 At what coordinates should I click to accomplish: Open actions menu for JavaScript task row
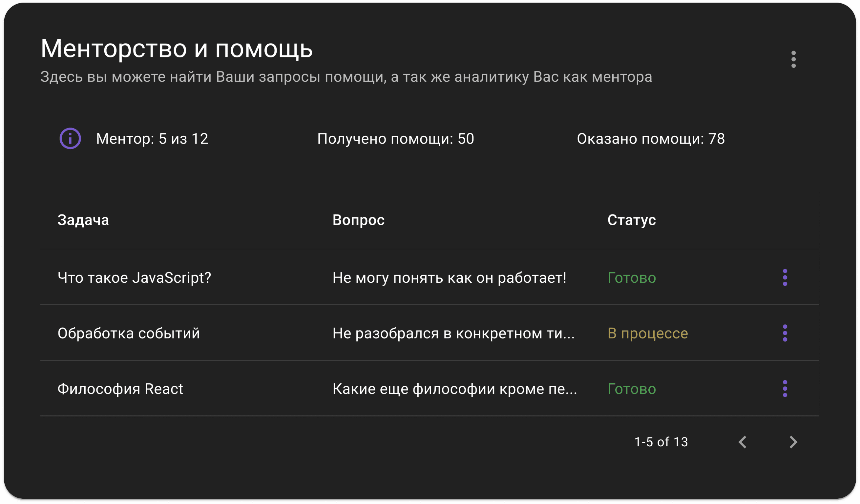785,277
